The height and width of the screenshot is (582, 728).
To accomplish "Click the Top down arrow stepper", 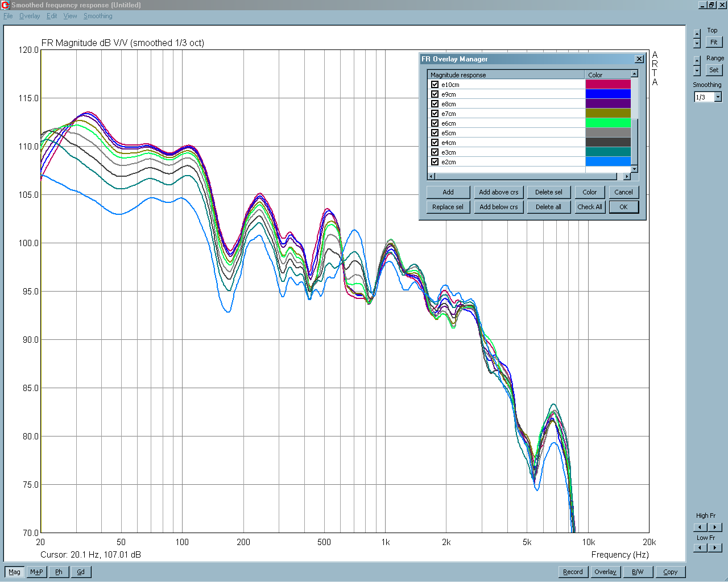I will click(x=697, y=44).
